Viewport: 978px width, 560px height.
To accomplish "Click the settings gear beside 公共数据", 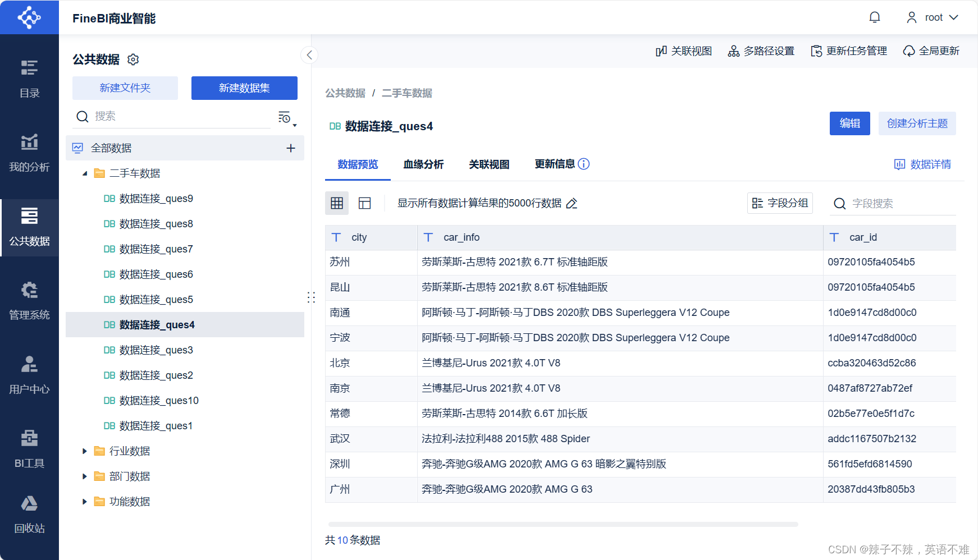I will pyautogui.click(x=133, y=59).
